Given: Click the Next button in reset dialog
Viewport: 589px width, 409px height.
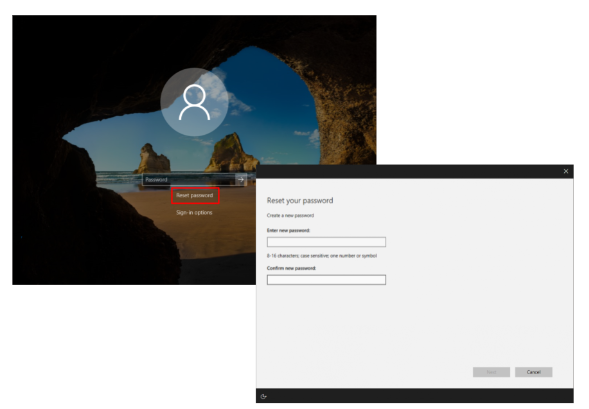Looking at the screenshot, I should click(491, 372).
